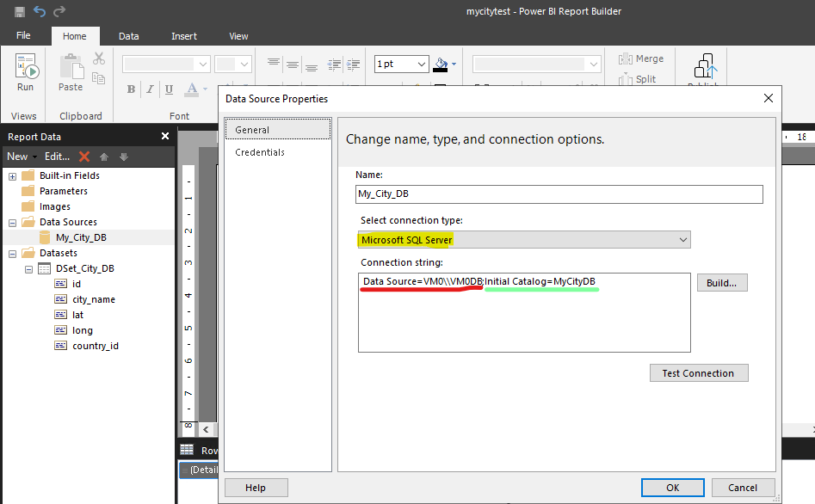
Task: Expand Built-in Fields node
Action: click(x=12, y=176)
